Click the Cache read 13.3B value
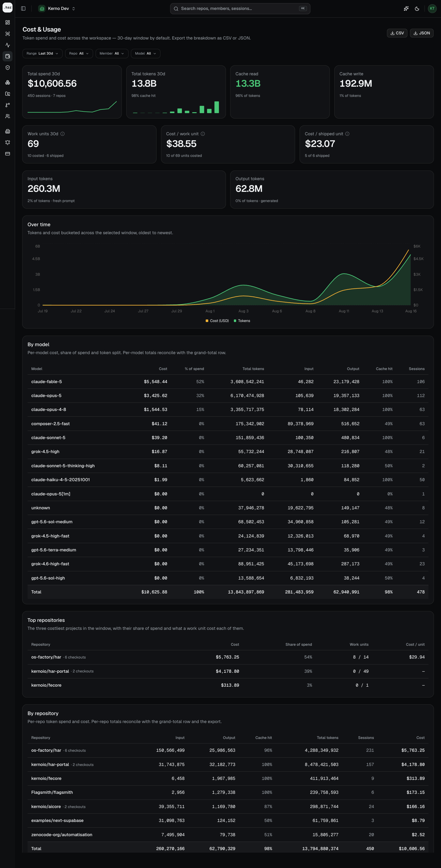This screenshot has height=868, width=441. [x=248, y=83]
